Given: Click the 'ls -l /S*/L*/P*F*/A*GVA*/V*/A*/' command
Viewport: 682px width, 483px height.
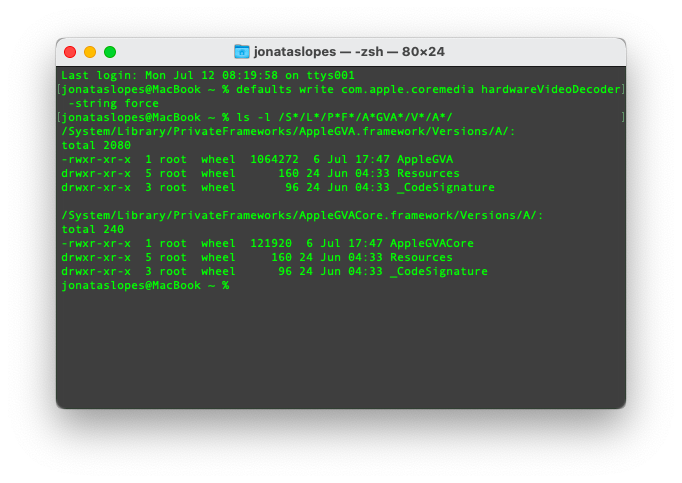Looking at the screenshot, I should click(x=344, y=117).
